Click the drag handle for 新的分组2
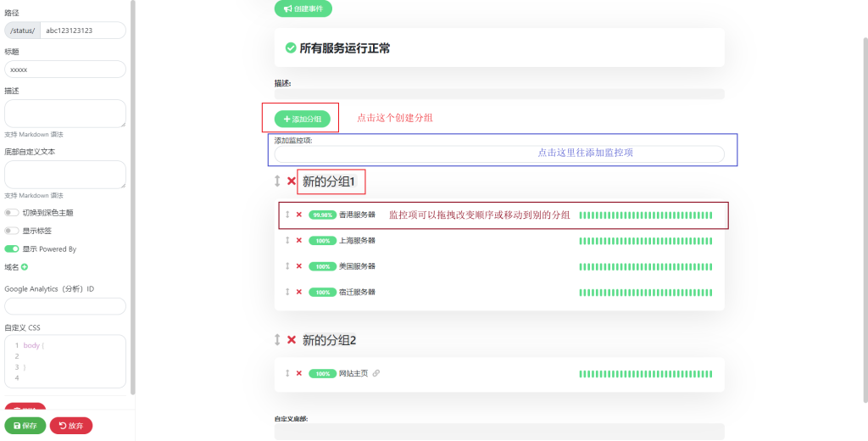868x441 pixels. click(x=277, y=339)
